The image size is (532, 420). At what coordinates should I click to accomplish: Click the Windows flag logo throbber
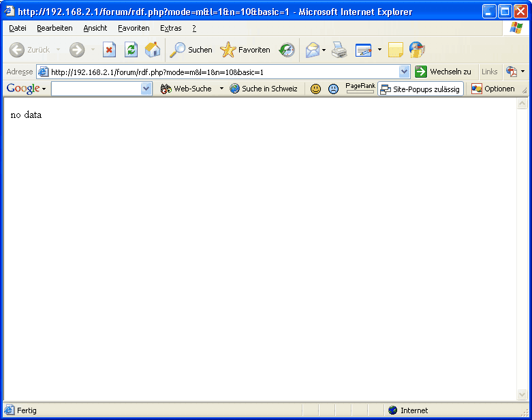click(x=516, y=28)
